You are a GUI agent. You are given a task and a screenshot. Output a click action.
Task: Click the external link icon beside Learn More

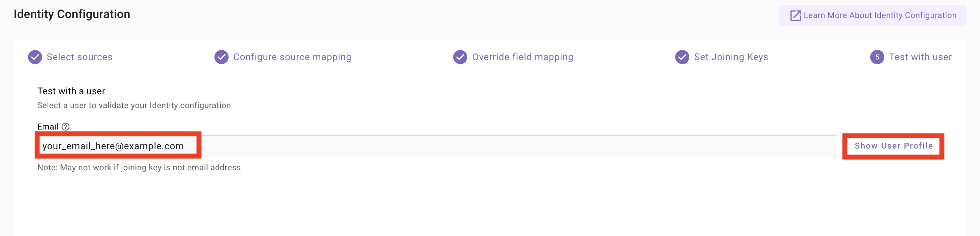(x=796, y=15)
